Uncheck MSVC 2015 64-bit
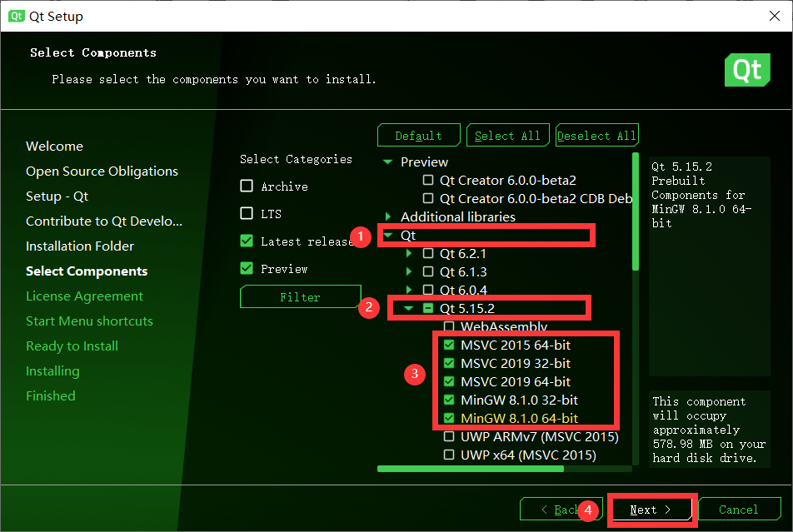This screenshot has height=532, width=793. coord(449,345)
